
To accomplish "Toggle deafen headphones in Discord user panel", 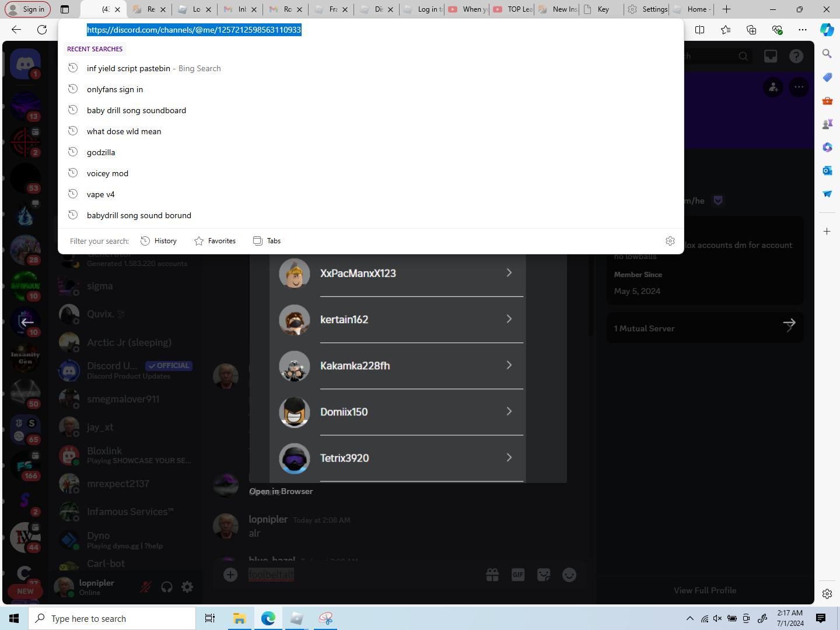I will 167,587.
